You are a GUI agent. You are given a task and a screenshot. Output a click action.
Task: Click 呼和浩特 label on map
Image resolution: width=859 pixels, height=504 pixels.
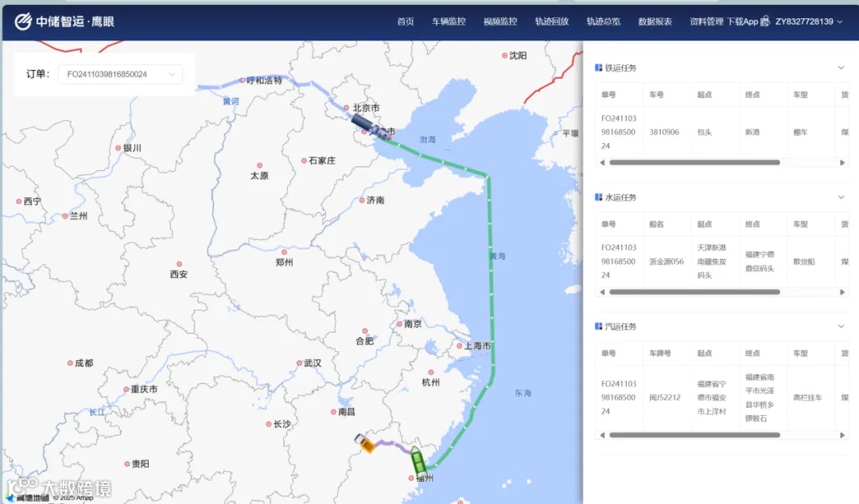(264, 80)
